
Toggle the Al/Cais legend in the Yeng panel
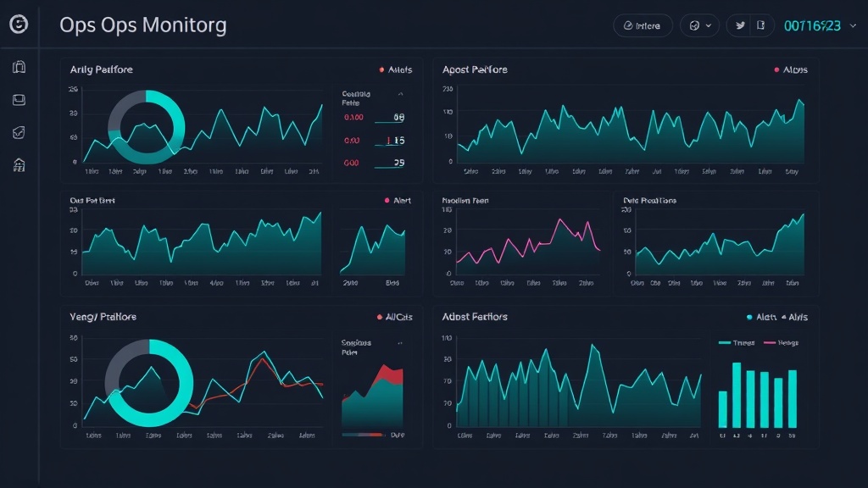click(x=394, y=317)
